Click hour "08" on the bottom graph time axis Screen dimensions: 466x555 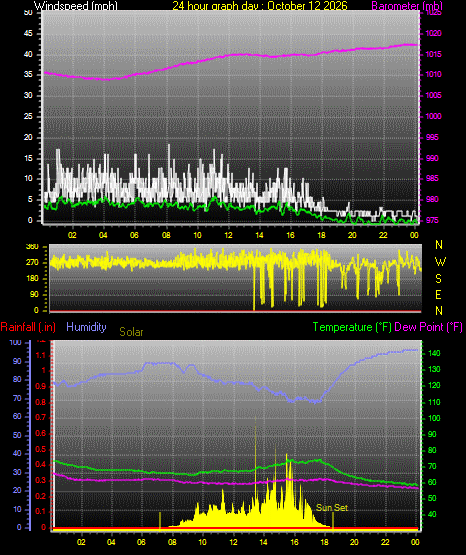172,542
